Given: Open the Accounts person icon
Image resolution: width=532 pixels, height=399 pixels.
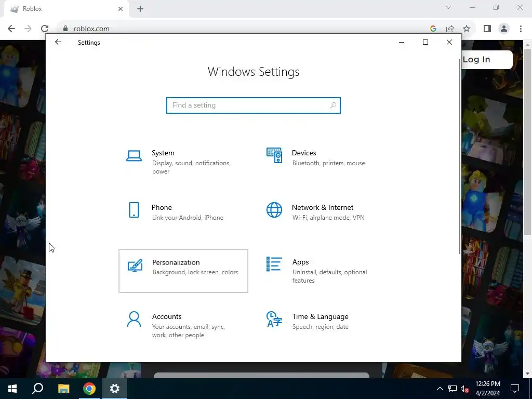Looking at the screenshot, I should (x=134, y=320).
